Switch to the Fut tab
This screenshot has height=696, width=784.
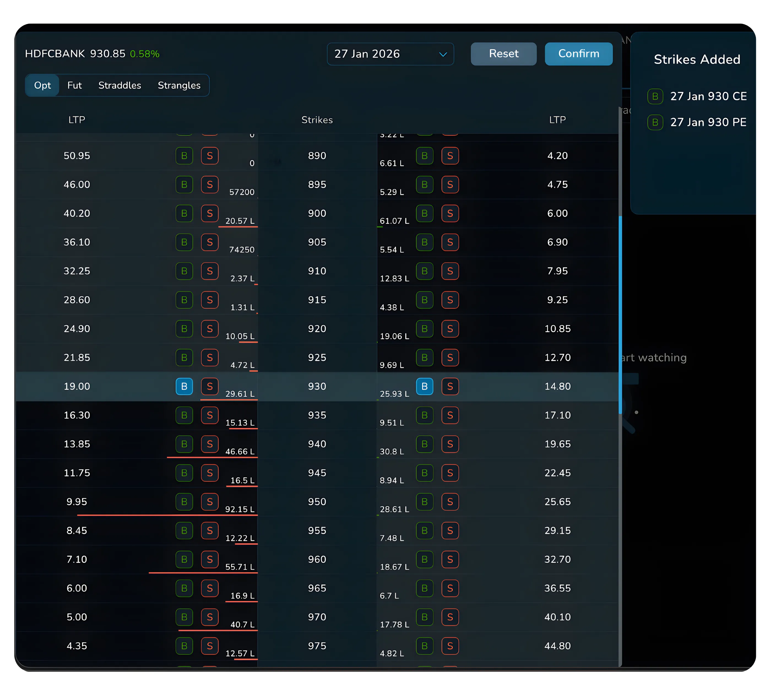coord(74,85)
